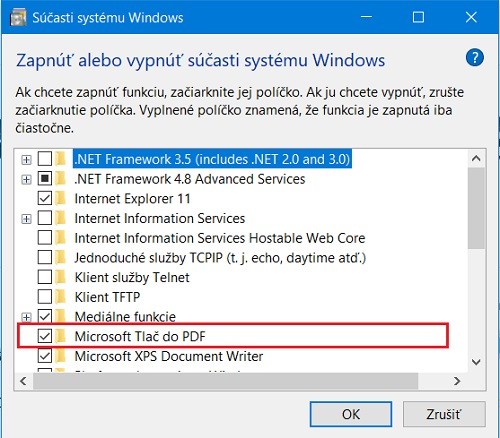Viewport: 500px width, 438px height.
Task: Click folder icon beside Klient TFTP
Action: point(61,297)
